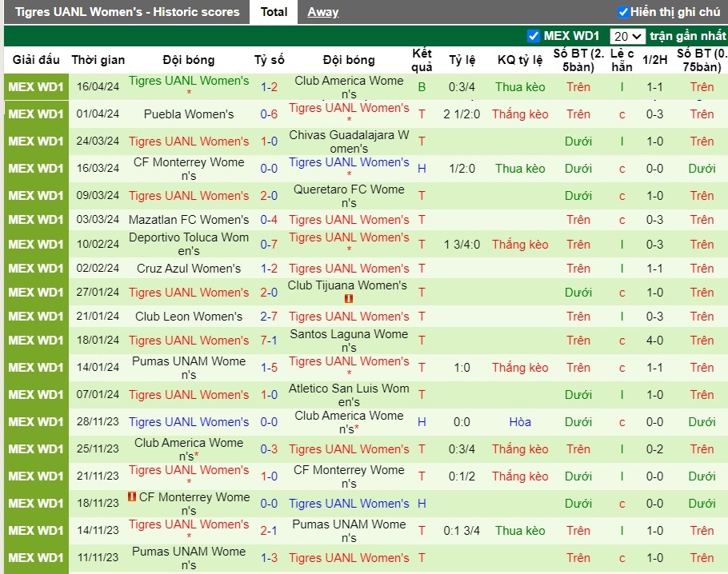Image resolution: width=728 pixels, height=574 pixels.
Task: Click the Tỷ số column header
Action: tap(269, 60)
